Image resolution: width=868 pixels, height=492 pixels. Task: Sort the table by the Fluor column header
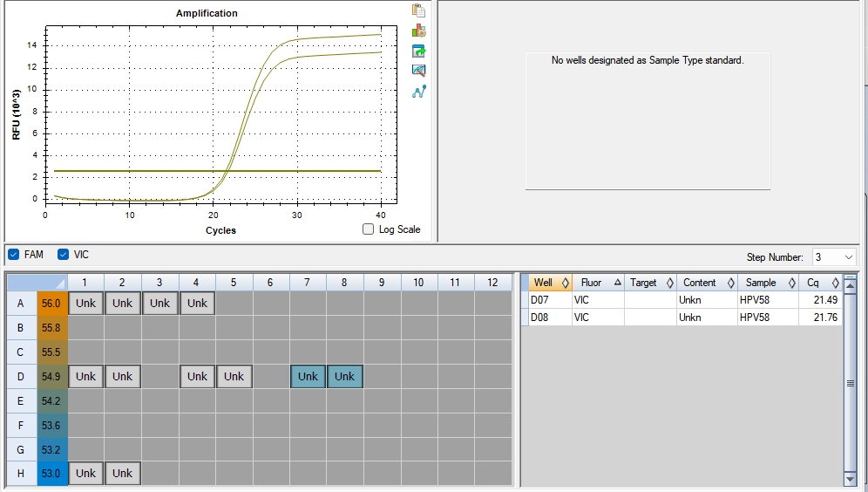pyautogui.click(x=598, y=283)
